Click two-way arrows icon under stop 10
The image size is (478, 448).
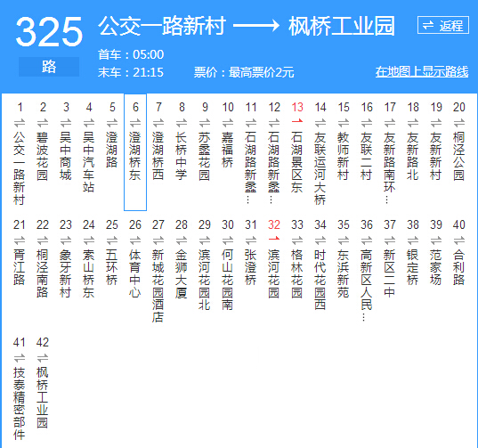pyautogui.click(x=228, y=123)
